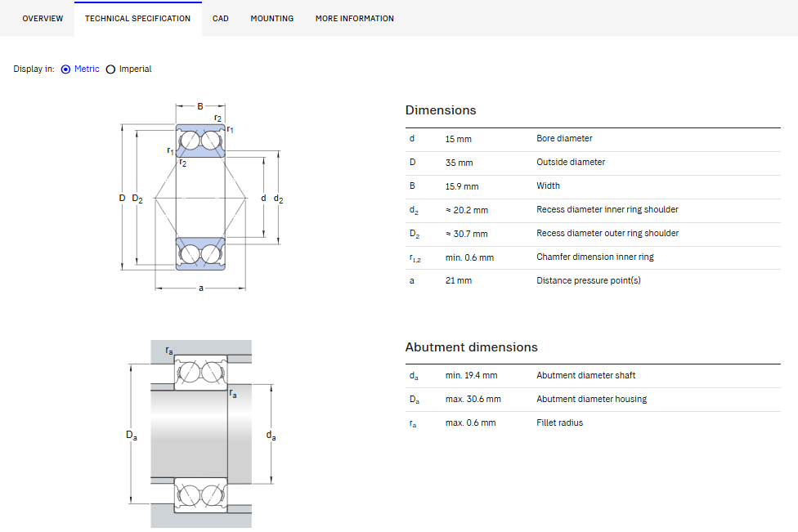The width and height of the screenshot is (798, 532).
Task: Click Abutment diameter housing text
Action: tap(591, 400)
